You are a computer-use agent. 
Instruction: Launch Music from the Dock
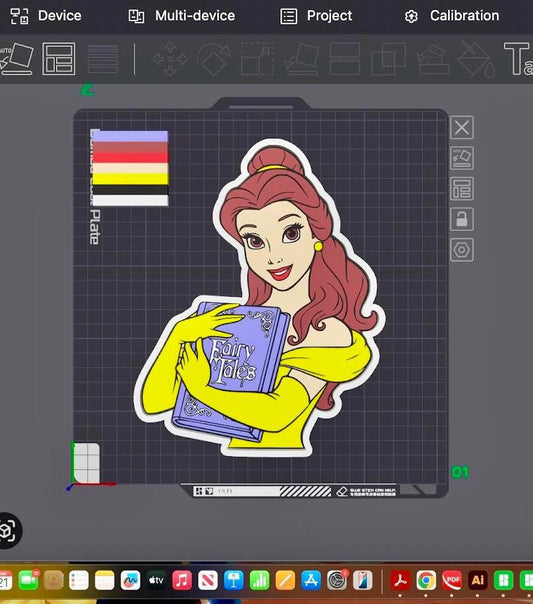point(182,580)
